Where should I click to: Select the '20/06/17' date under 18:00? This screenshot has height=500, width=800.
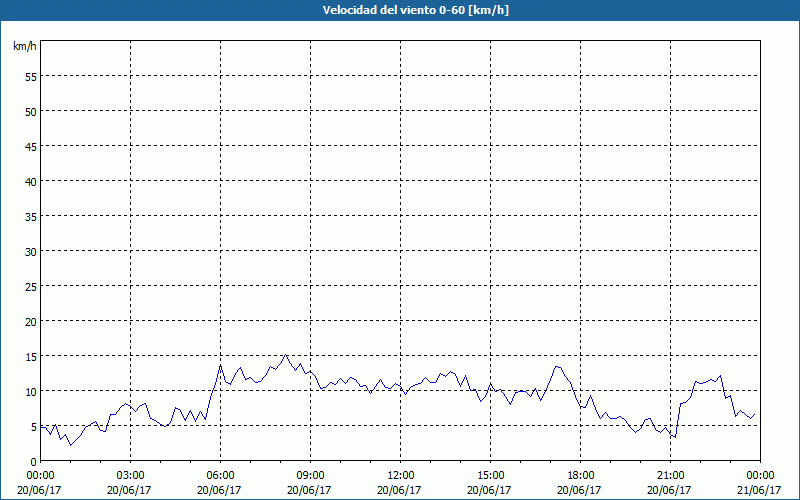[579, 490]
